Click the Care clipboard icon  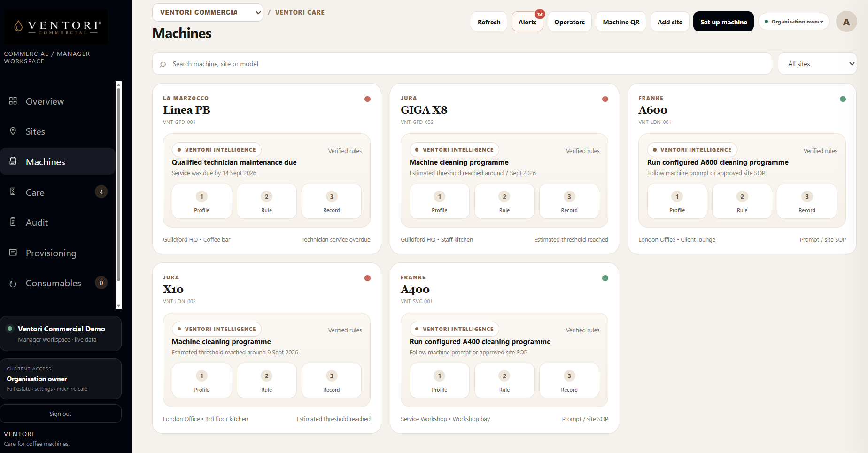click(13, 192)
